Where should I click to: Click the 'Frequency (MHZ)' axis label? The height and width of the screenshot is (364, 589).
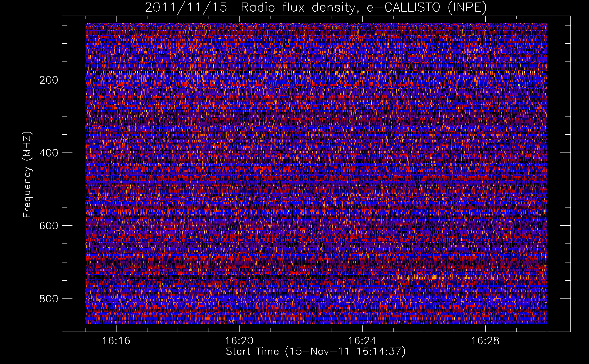pyautogui.click(x=27, y=175)
